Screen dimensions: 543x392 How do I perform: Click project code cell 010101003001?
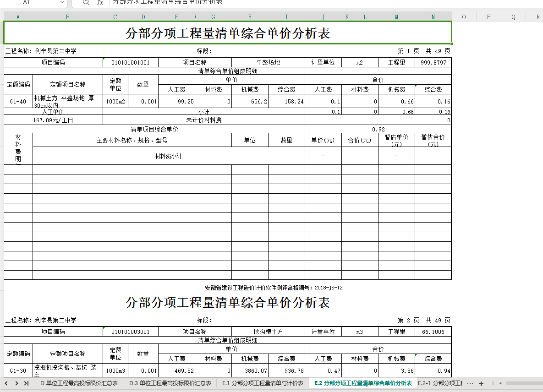[131, 332]
